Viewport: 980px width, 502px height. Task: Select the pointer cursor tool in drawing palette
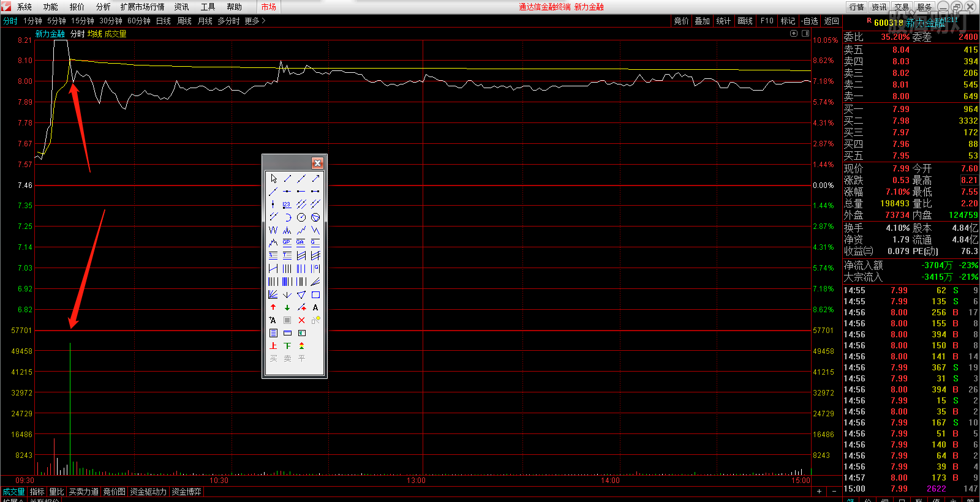click(273, 178)
